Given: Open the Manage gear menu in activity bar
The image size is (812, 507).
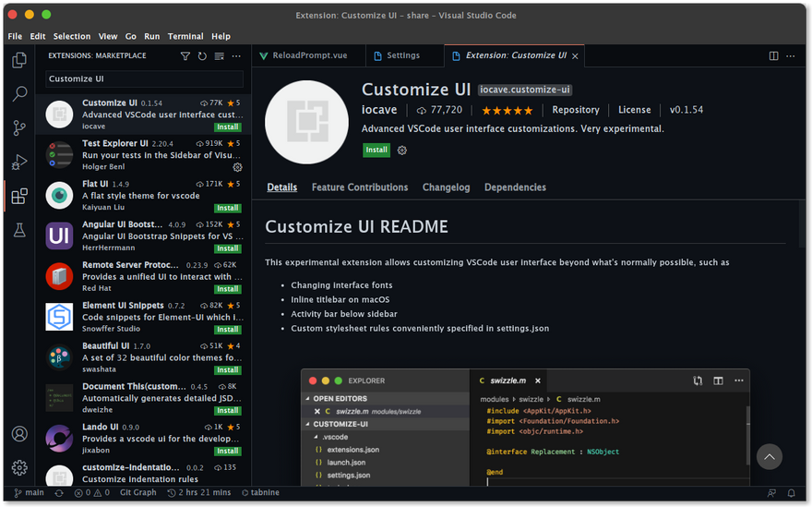Looking at the screenshot, I should (18, 467).
